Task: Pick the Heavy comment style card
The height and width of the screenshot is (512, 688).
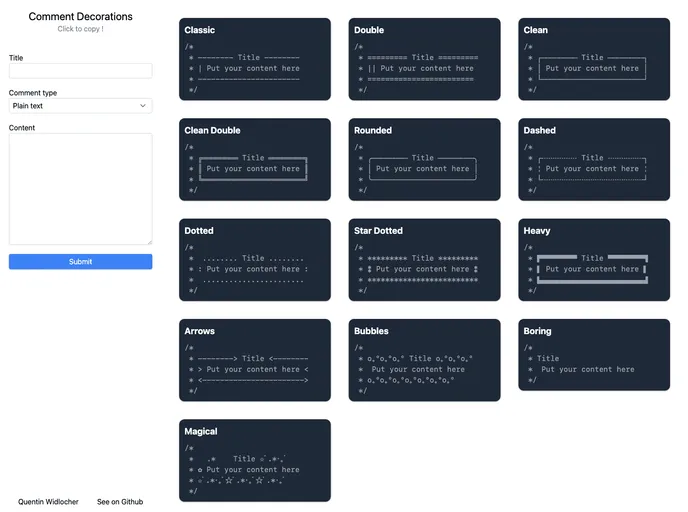Action: click(593, 260)
